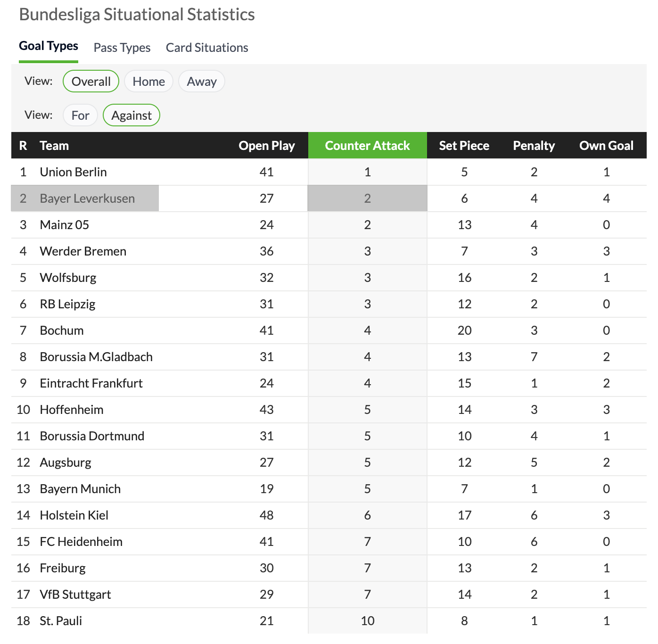Open the Union Berlin team link

tap(74, 172)
